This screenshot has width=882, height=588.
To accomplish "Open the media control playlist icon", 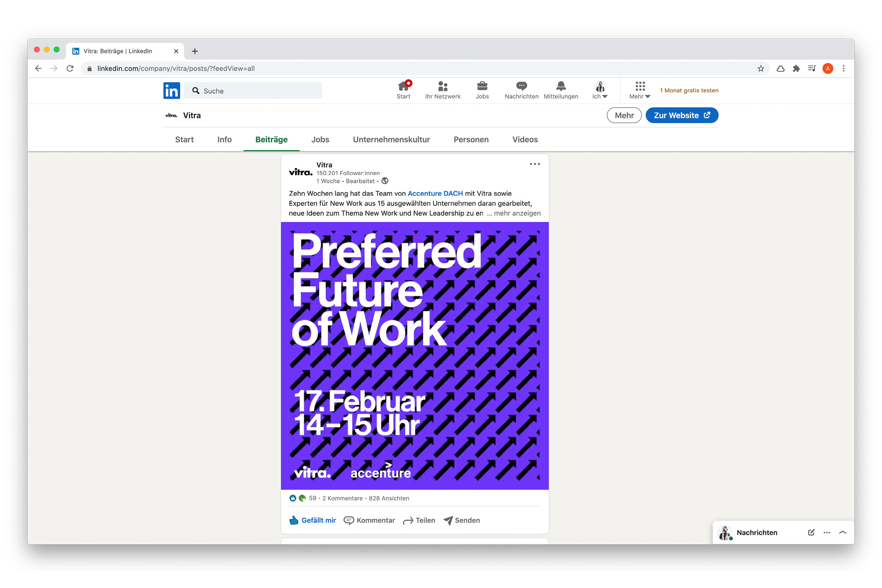I will (812, 68).
